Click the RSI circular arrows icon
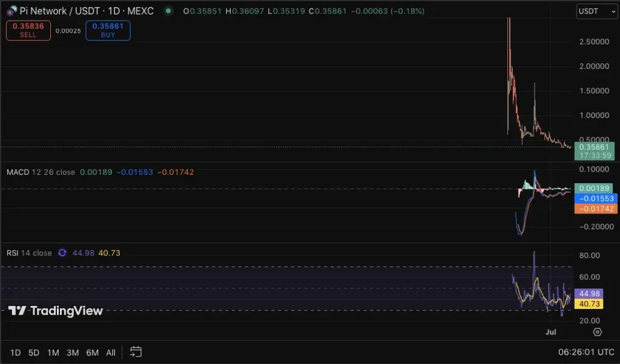Image resolution: width=620 pixels, height=364 pixels. click(62, 253)
